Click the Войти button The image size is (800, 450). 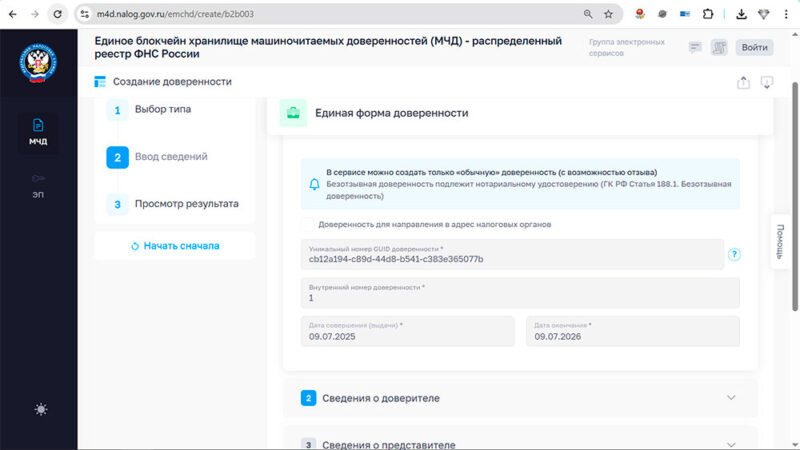[754, 47]
